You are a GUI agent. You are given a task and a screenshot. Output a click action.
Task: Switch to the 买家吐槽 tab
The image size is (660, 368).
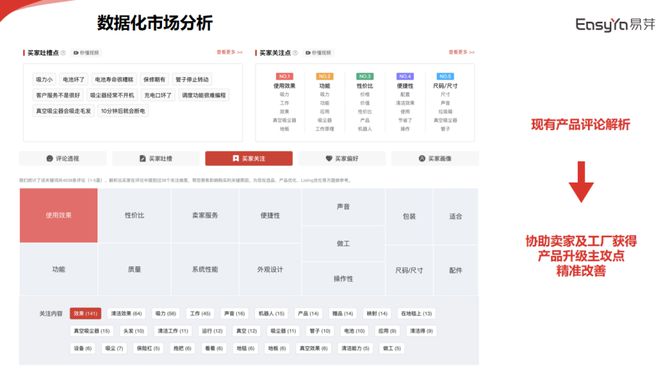156,158
